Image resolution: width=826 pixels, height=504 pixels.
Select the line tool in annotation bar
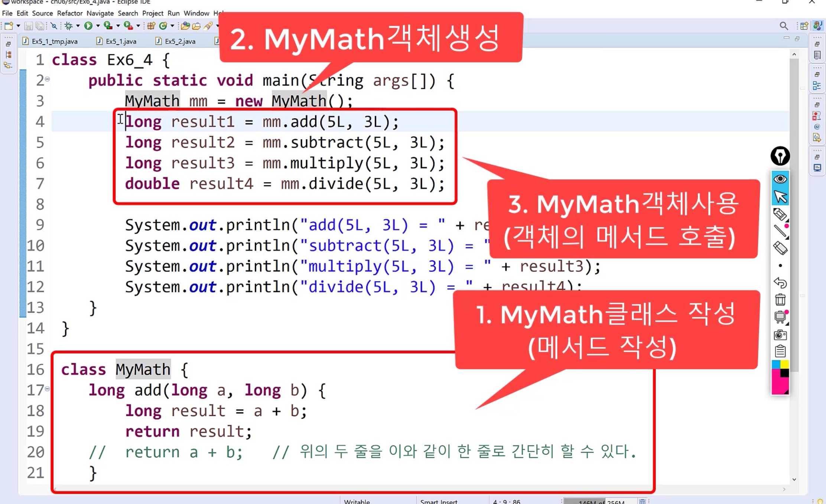(780, 231)
